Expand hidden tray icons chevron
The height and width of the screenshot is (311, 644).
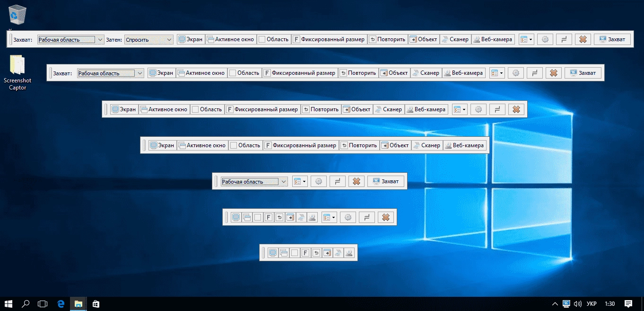pyautogui.click(x=555, y=303)
